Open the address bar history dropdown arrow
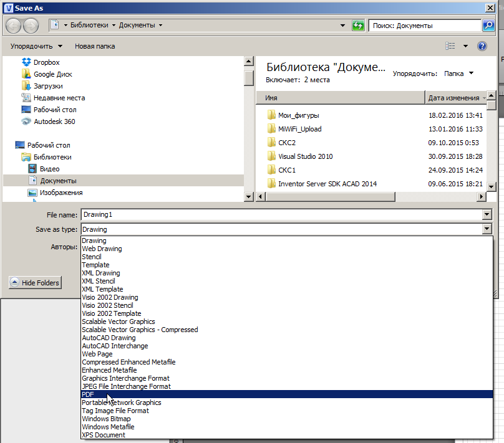The width and height of the screenshot is (504, 443). point(342,26)
